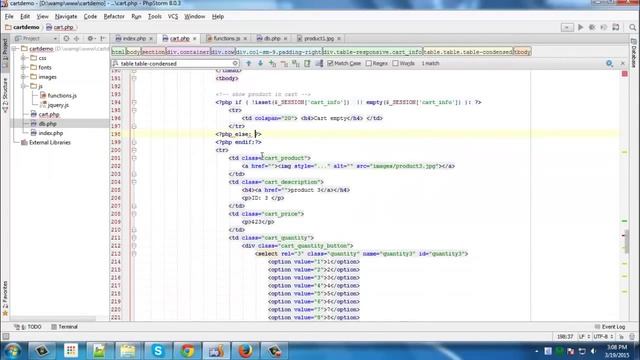
Task: Collapse the js folder
Action: pyautogui.click(x=24, y=86)
